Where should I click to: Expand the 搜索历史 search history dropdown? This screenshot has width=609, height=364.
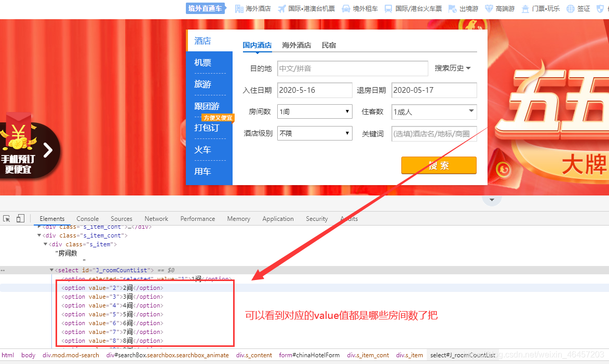coord(452,68)
